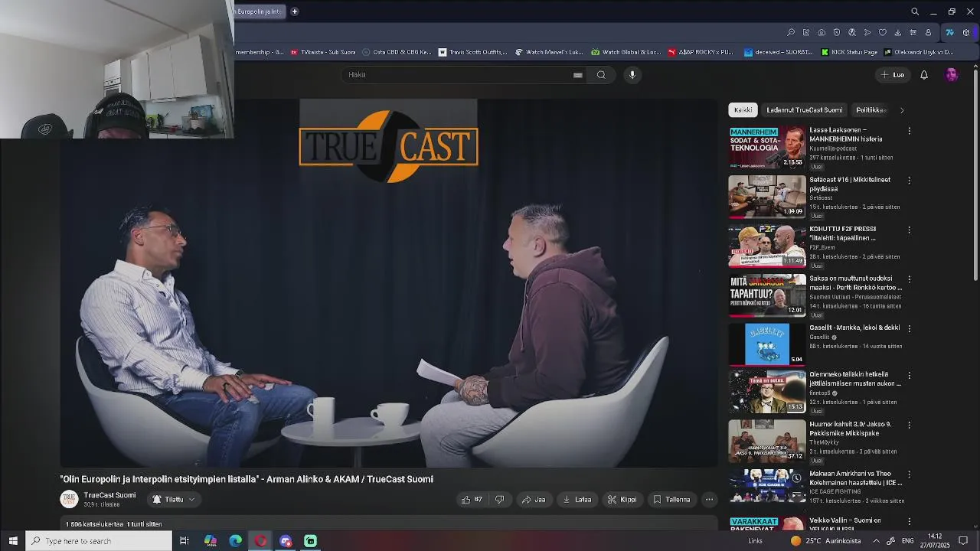Open the TrueCast Suomi channel name link
The height and width of the screenshot is (551, 980).
(109, 495)
